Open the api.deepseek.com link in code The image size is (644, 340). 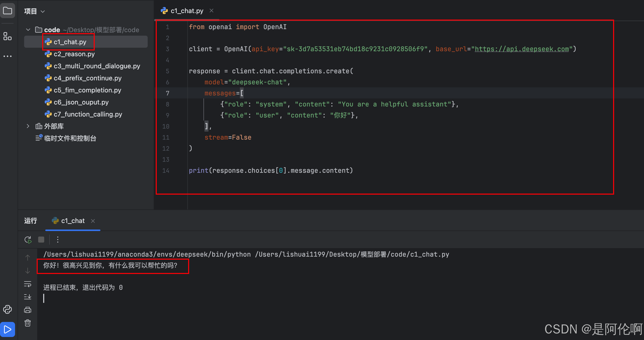[521, 49]
